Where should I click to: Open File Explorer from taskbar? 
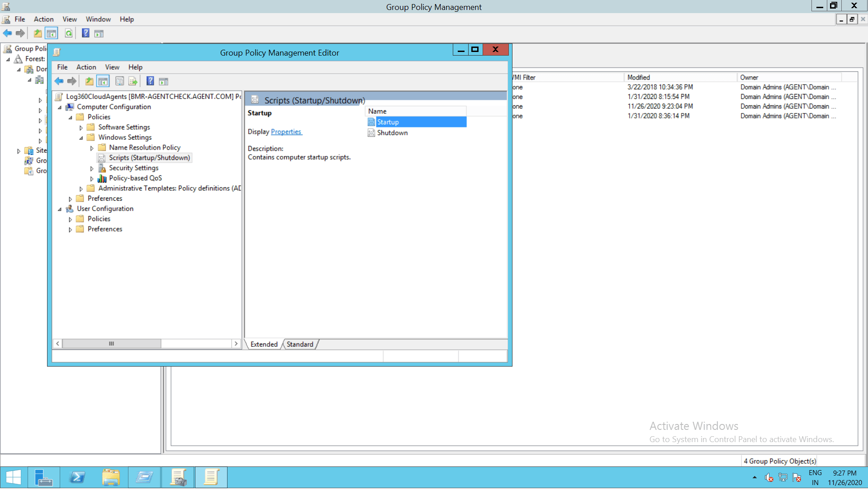111,477
